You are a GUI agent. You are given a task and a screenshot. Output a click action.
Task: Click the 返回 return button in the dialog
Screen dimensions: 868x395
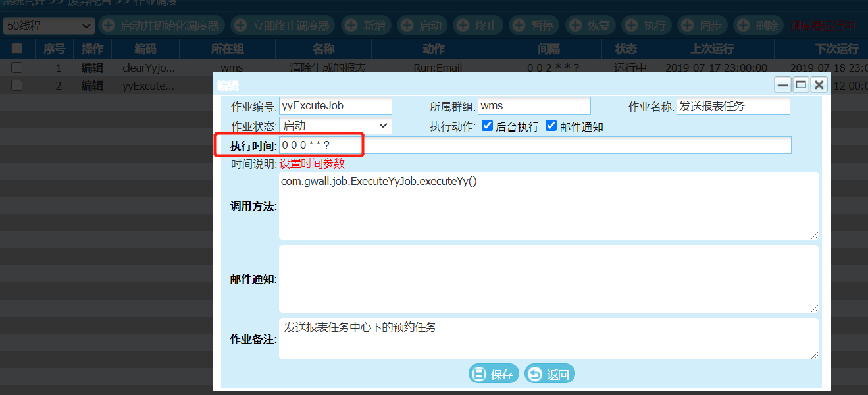pos(549,374)
